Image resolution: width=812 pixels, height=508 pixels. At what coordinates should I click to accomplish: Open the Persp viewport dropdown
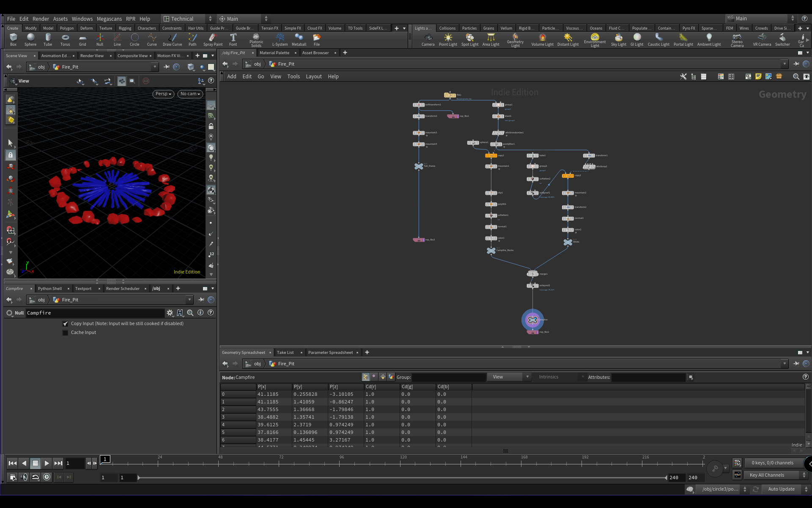(163, 94)
